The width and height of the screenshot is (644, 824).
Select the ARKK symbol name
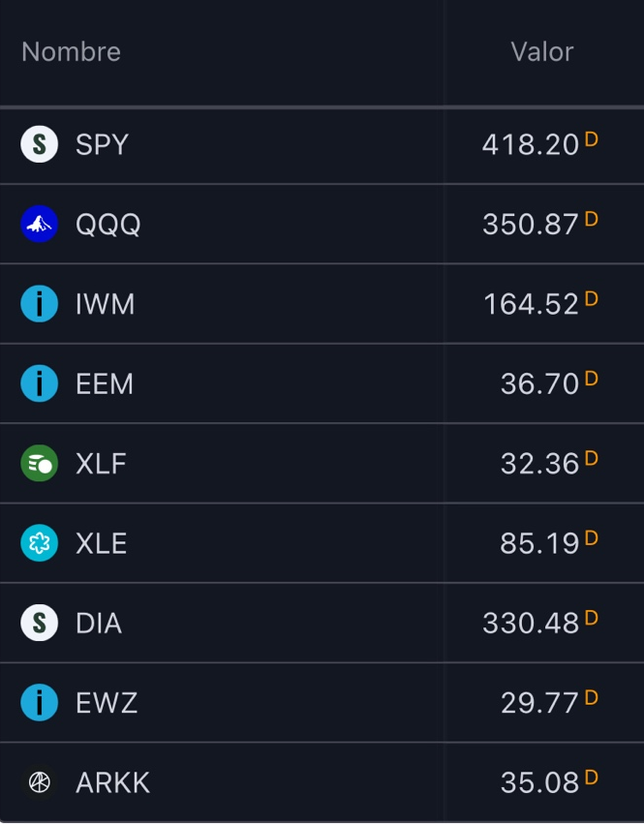(x=112, y=782)
